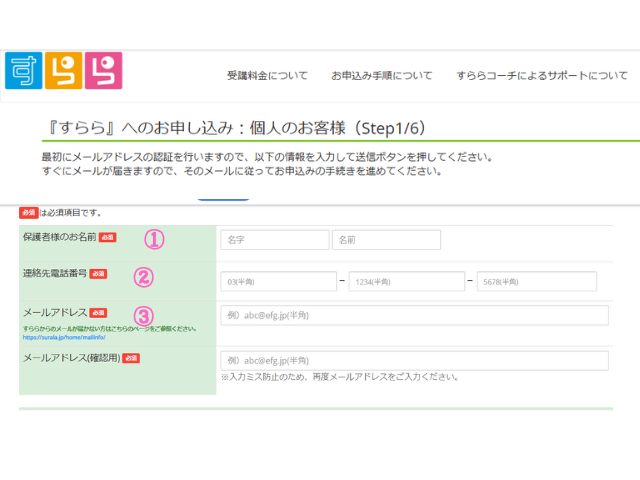Open the surala.jp/home/mailinfo link

coord(64,337)
